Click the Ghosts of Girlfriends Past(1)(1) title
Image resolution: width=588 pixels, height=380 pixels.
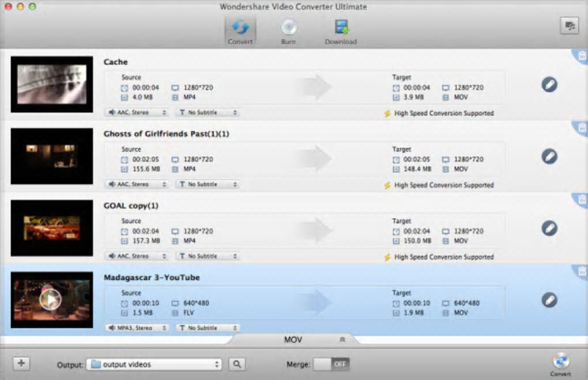(166, 134)
